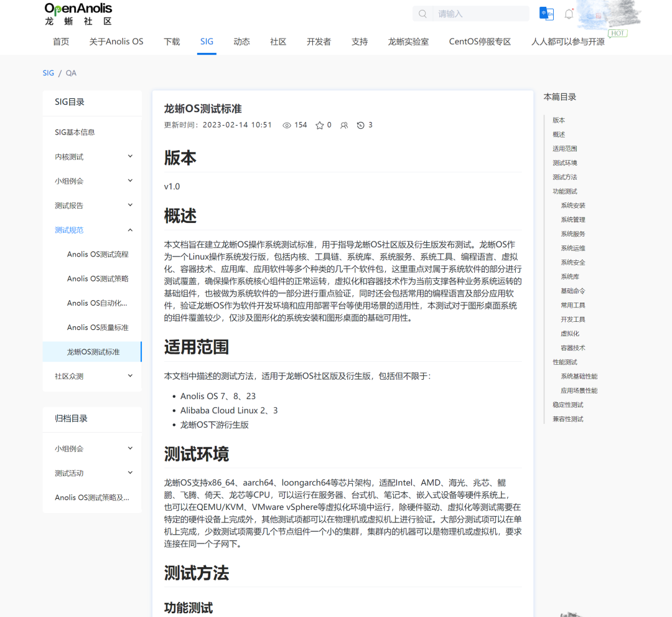Jump to 系统服务 in table of contents
Viewport: 672px width, 617px height.
coord(573,233)
